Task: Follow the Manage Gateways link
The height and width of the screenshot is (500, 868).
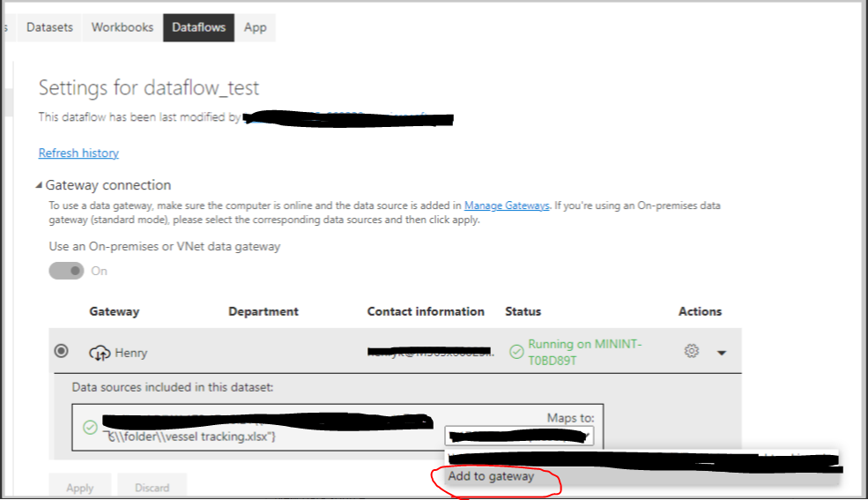Action: pyautogui.click(x=507, y=205)
